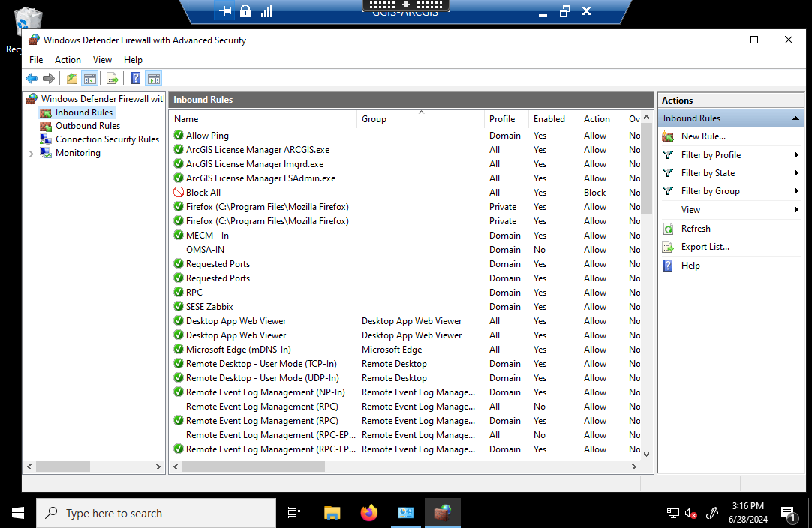Collapse the Inbound Rules actions section
812x528 pixels.
coord(795,118)
